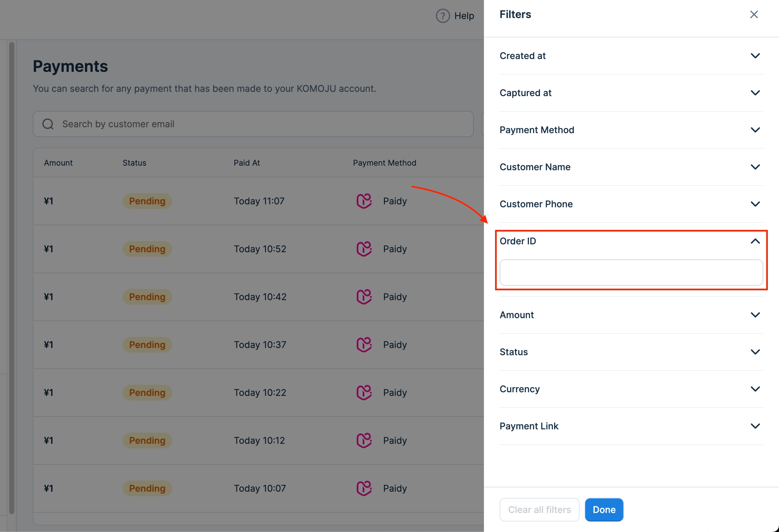This screenshot has height=532, width=779.
Task: Close the Filters panel with X
Action: pos(753,14)
